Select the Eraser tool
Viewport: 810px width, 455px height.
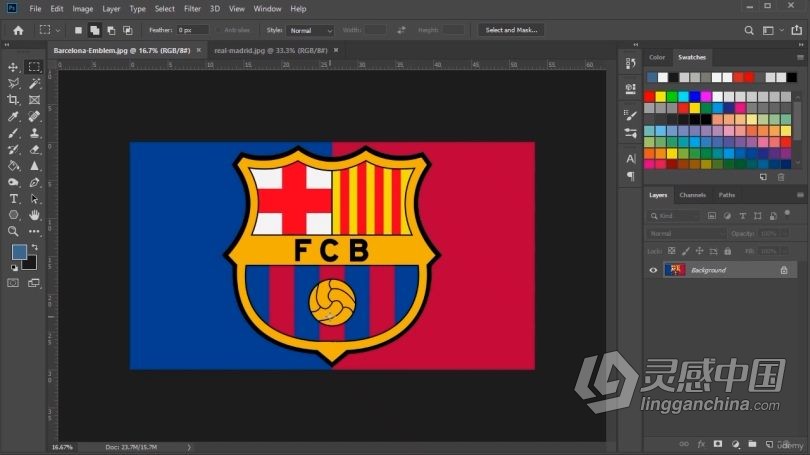34,149
